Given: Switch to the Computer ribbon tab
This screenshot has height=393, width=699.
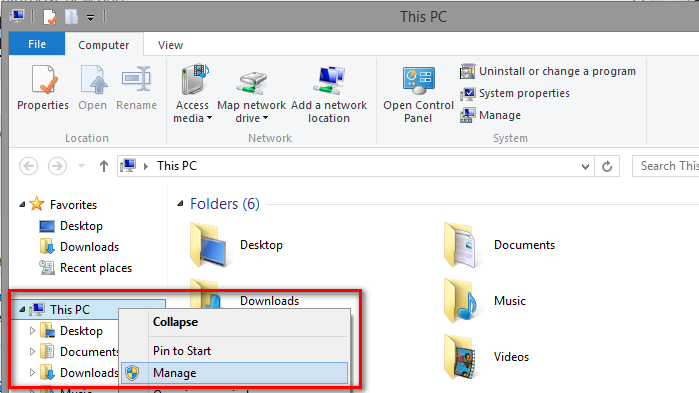Looking at the screenshot, I should (104, 45).
